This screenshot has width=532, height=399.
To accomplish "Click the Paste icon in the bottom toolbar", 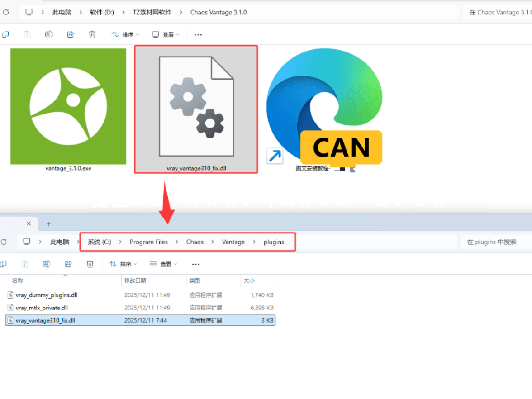I will [x=25, y=264].
